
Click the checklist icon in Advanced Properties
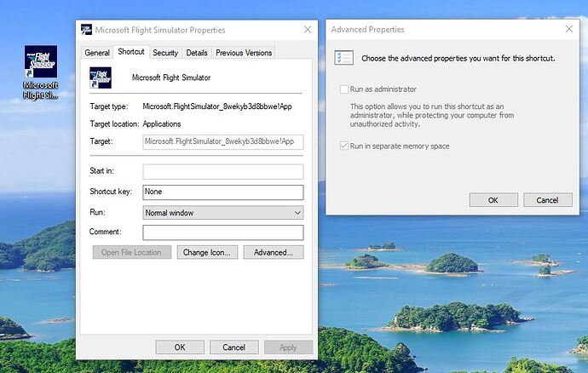click(x=344, y=58)
